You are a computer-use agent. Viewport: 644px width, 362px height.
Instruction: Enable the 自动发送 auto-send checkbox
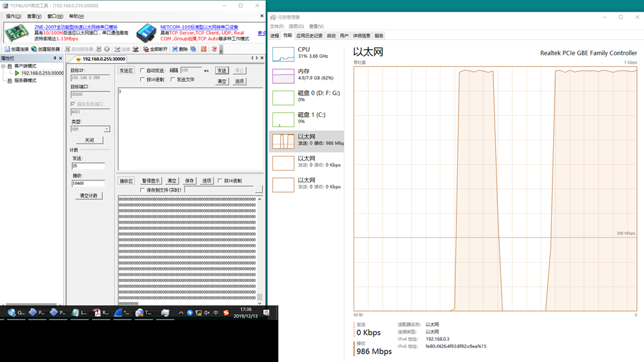click(x=142, y=71)
